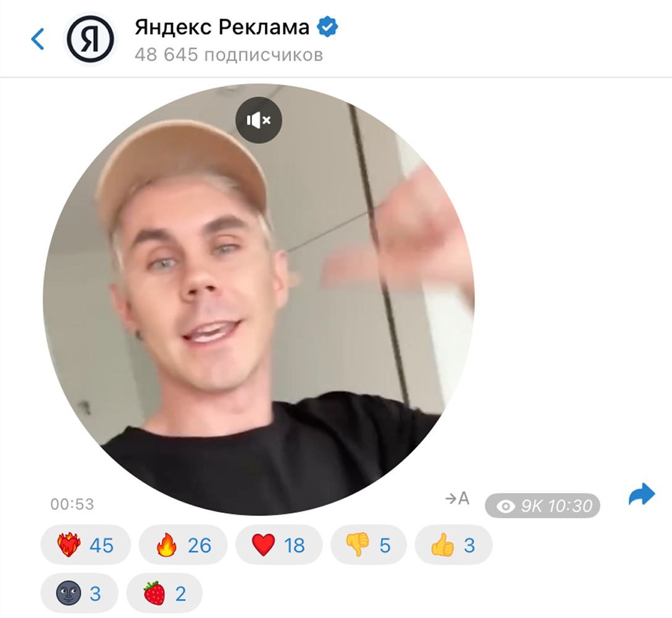Toggle the fire reaction showing 26
The height and width of the screenshot is (618, 672).
pos(183,544)
